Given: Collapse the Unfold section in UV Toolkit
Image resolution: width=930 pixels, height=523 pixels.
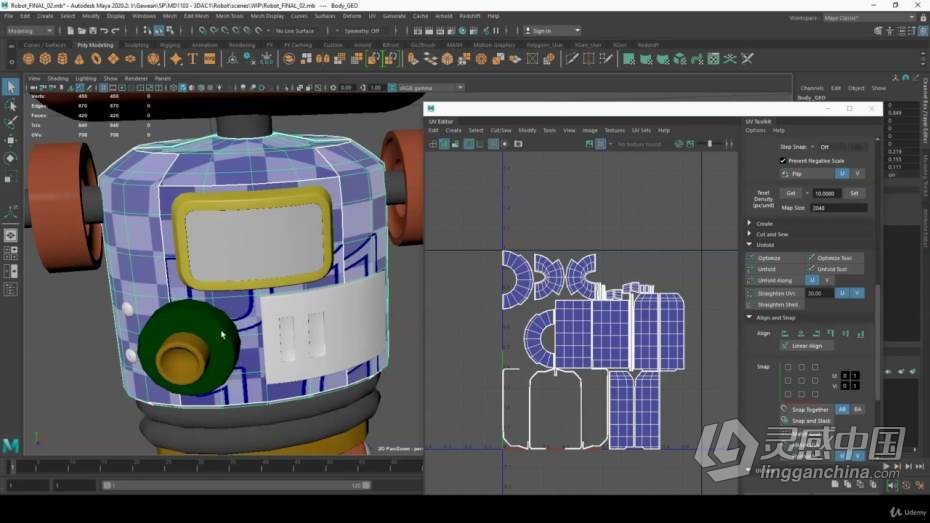Looking at the screenshot, I should tap(750, 244).
